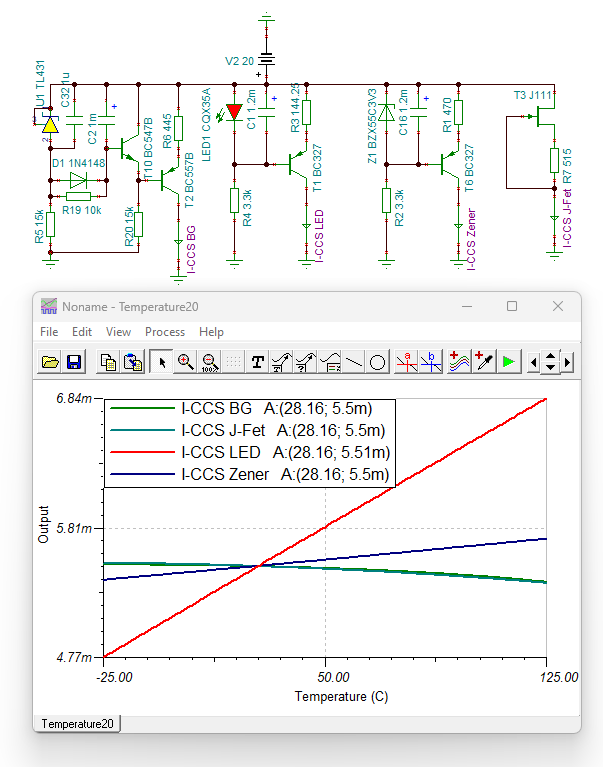
Task: Open the File menu
Action: pos(49,332)
